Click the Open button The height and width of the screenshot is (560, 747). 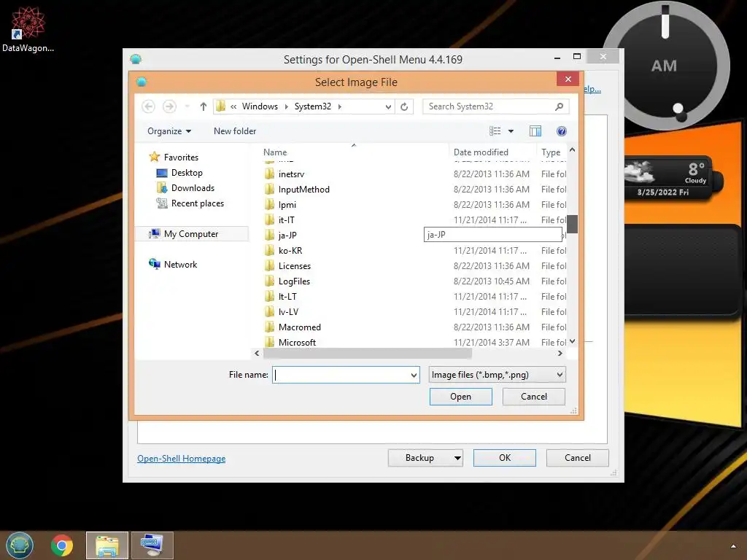461,397
